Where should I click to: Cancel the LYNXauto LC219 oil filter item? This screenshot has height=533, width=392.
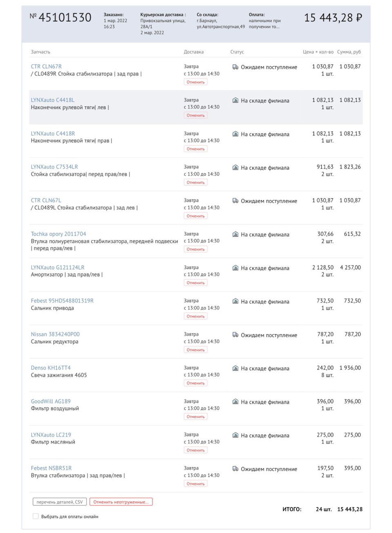tap(195, 450)
